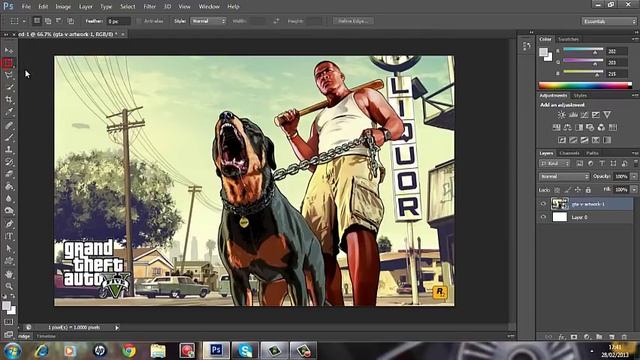Select the Blur tool

point(9,199)
